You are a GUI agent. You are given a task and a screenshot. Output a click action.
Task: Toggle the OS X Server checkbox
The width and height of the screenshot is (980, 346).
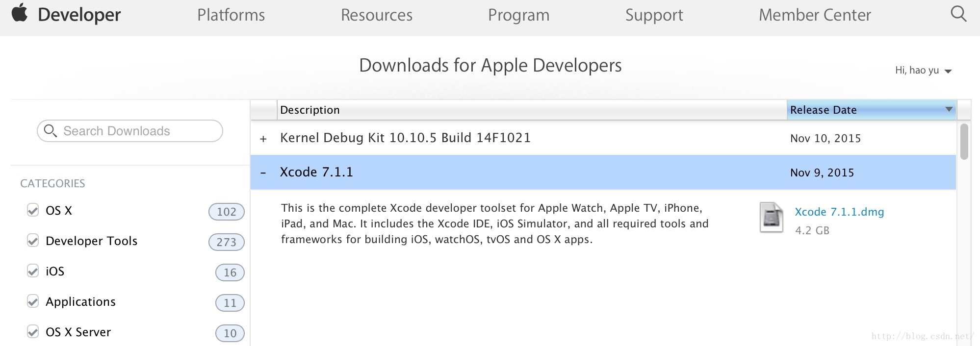point(33,332)
